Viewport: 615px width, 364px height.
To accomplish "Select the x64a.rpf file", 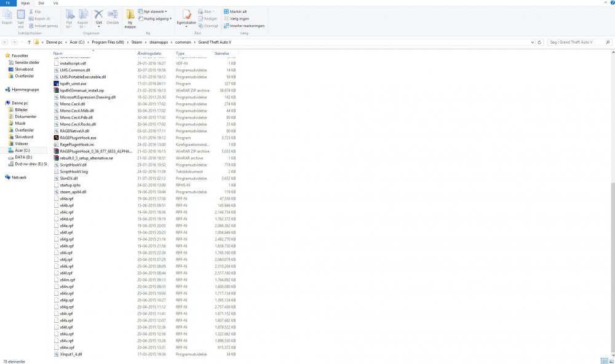I will [66, 199].
